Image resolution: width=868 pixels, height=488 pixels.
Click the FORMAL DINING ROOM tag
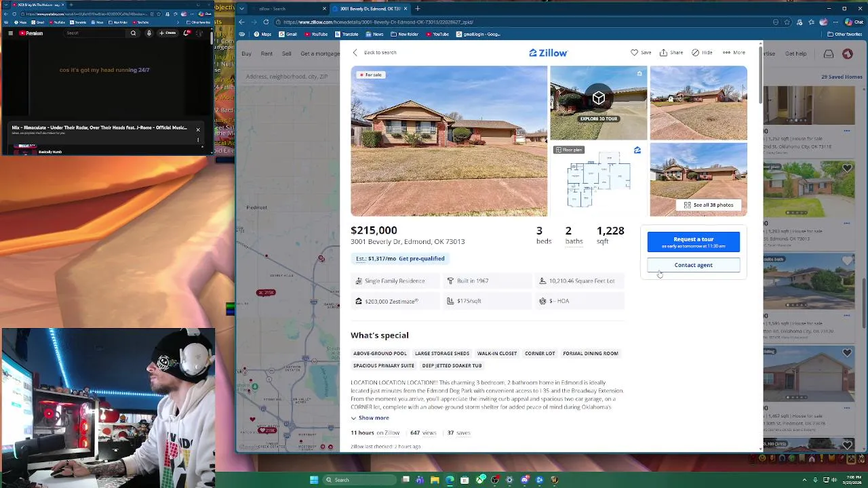tap(591, 353)
